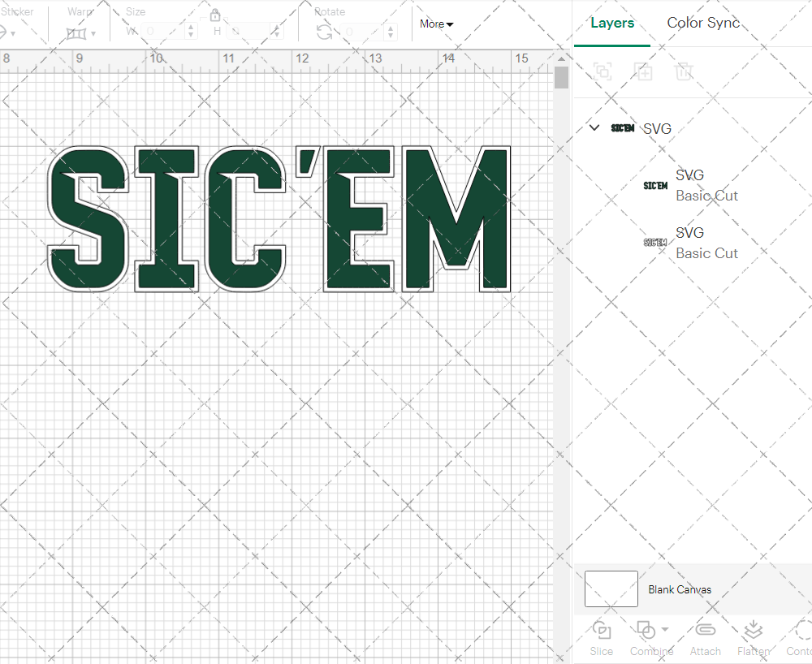Click the outline SIC'EM layer thumbnail
This screenshot has height=664, width=812.
[x=655, y=243]
